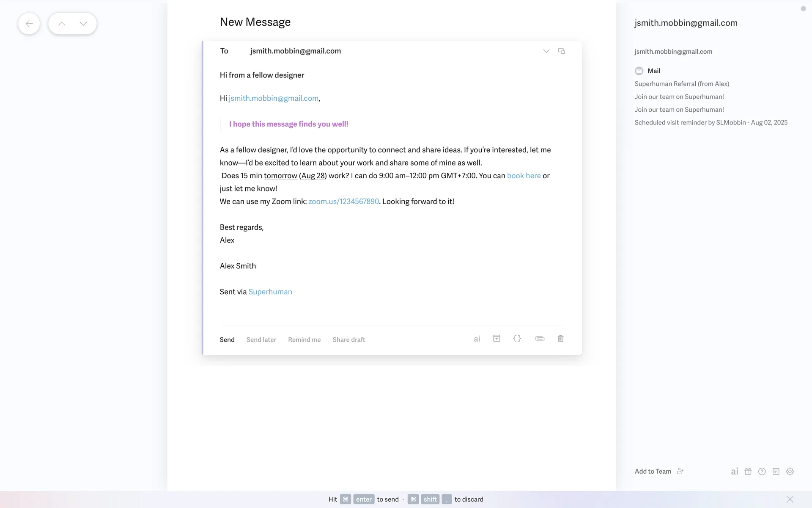This screenshot has height=508, width=812.
Task: Open the settings gear icon
Action: click(790, 472)
